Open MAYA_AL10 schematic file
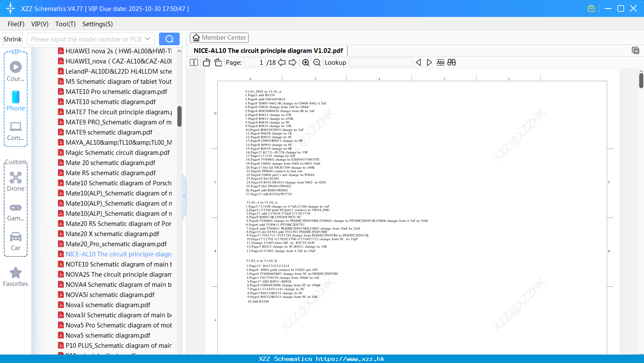Viewport: 644px width, 363px height. (x=118, y=143)
